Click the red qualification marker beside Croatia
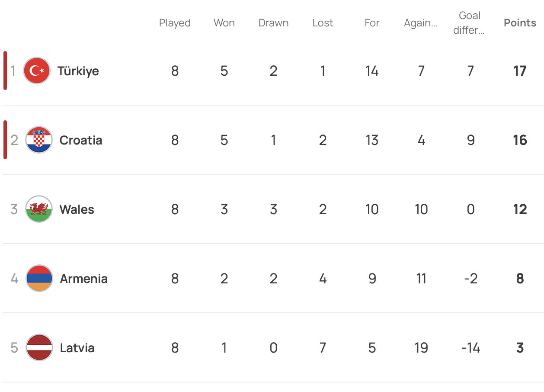544x392 pixels. [5, 140]
